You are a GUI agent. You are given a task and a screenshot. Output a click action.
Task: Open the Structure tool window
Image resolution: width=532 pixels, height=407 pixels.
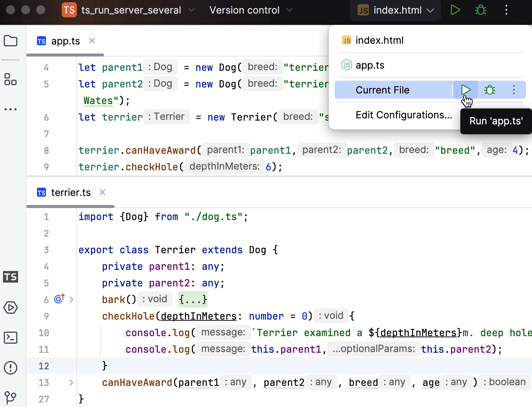point(11,80)
